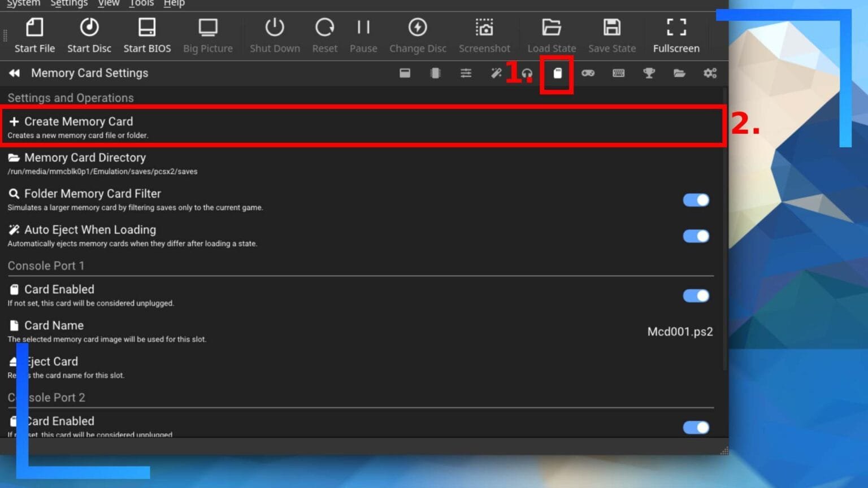The width and height of the screenshot is (868, 488).
Task: Open the Settings menu in menu bar
Action: [x=69, y=3]
